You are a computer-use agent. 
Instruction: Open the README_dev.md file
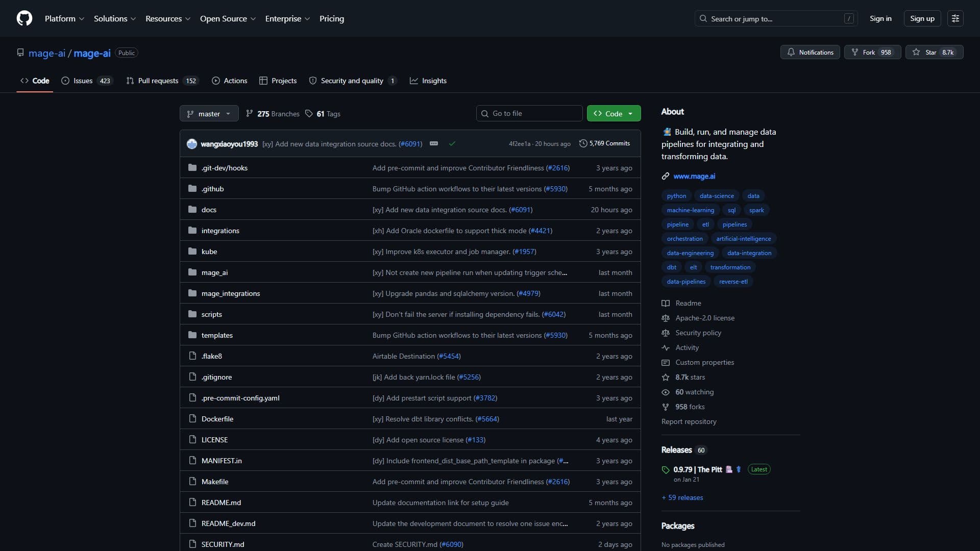point(228,523)
